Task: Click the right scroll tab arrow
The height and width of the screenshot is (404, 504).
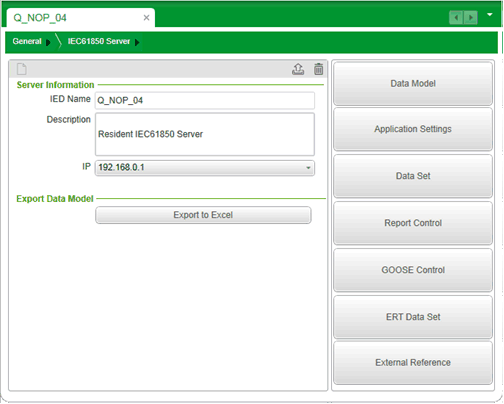Action: (x=471, y=17)
